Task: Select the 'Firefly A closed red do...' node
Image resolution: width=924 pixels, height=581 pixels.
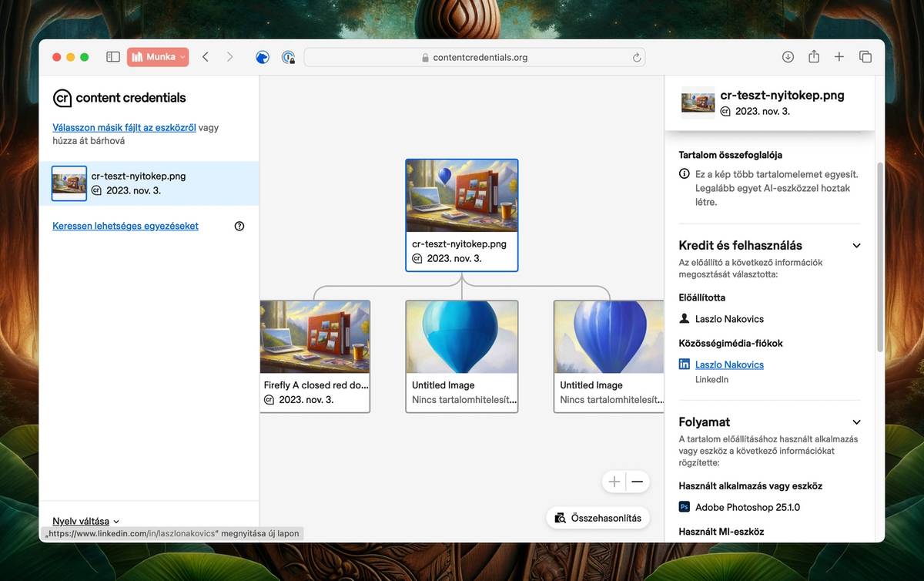Action: 315,356
